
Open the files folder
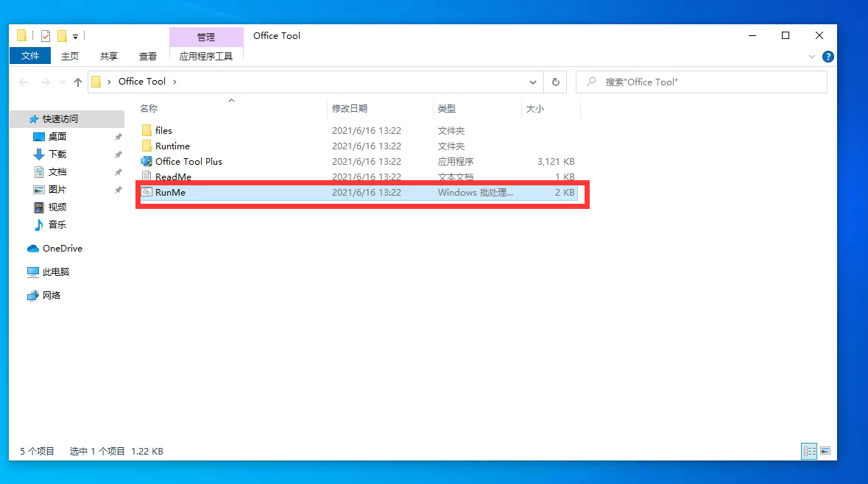coord(162,130)
